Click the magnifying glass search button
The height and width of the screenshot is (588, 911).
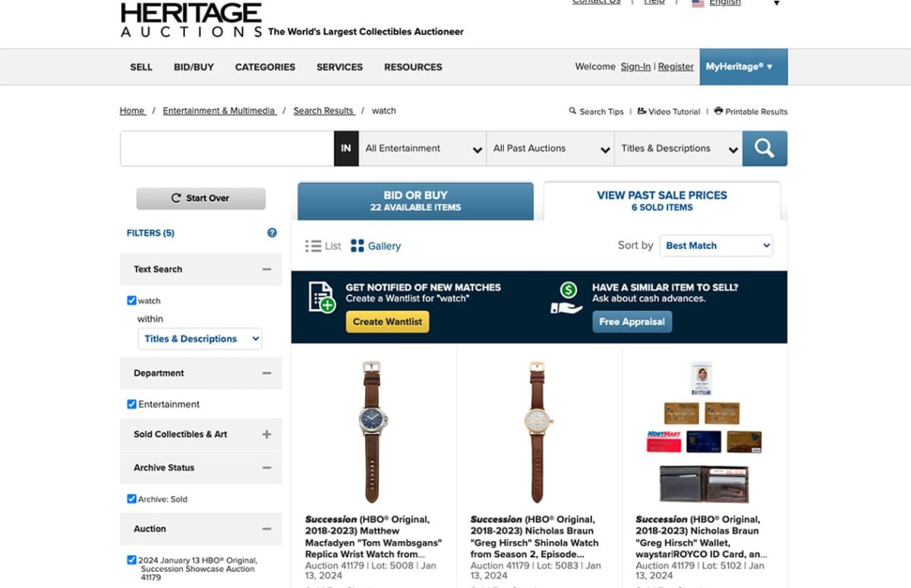[x=764, y=149]
